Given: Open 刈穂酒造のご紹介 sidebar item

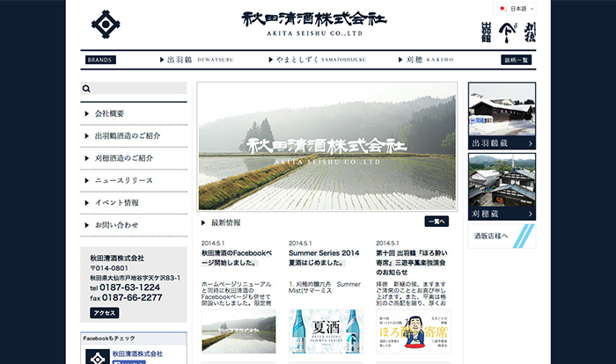Looking at the screenshot, I should click(133, 158).
